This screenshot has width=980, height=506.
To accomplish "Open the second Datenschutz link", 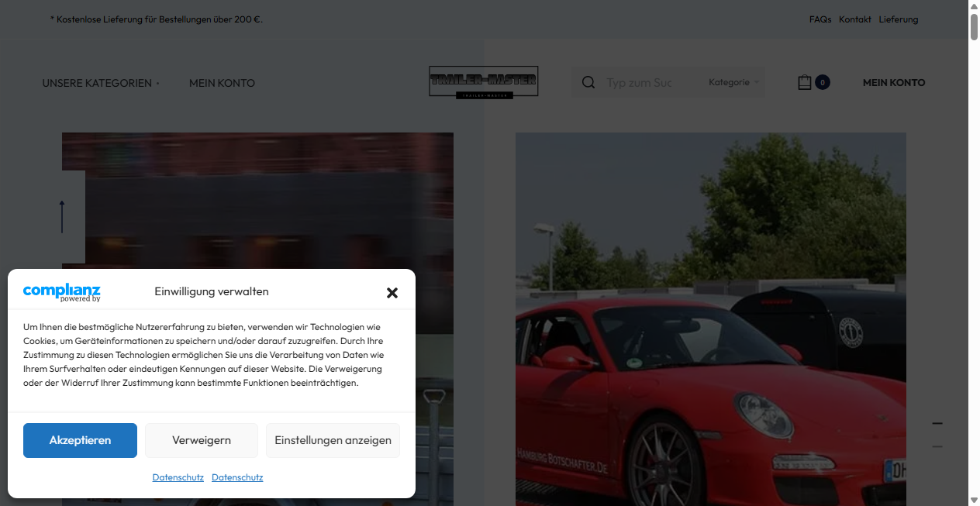I will click(237, 477).
